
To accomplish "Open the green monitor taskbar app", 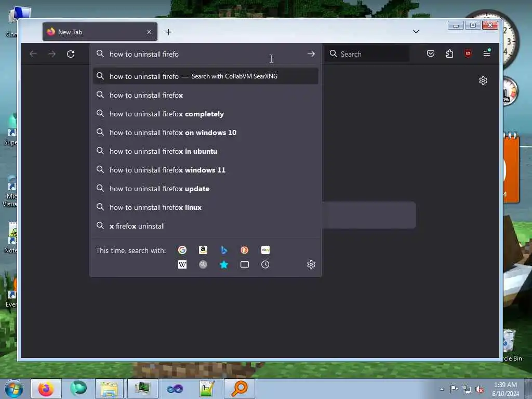I will [x=142, y=389].
